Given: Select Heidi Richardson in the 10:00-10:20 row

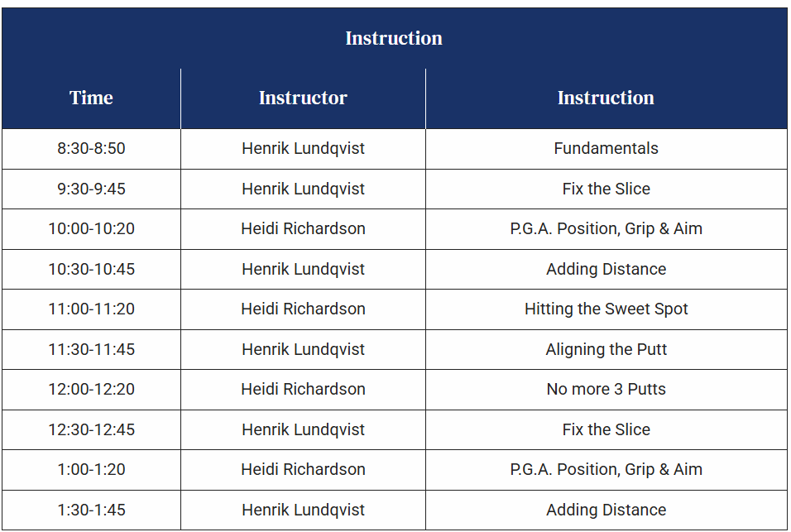Looking at the screenshot, I should tap(303, 229).
